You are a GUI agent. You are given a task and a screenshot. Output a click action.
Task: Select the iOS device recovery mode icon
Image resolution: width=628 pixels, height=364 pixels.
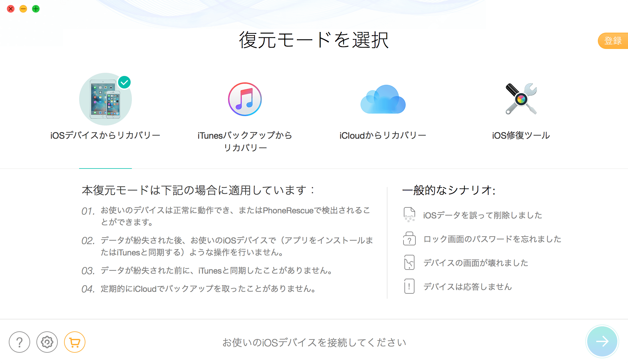(105, 99)
